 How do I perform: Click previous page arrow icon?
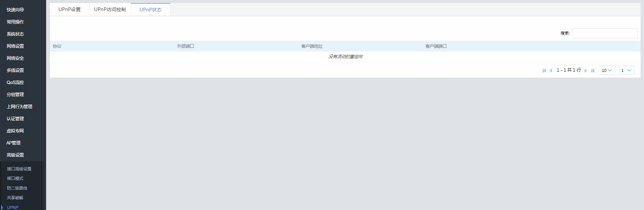click(551, 71)
